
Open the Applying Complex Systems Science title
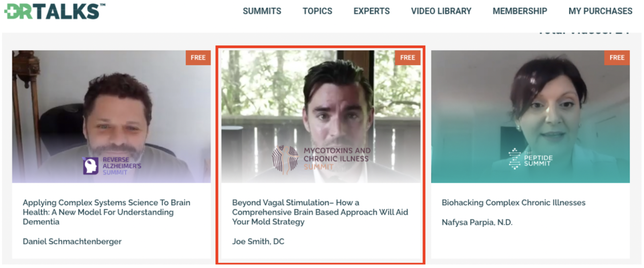click(107, 212)
